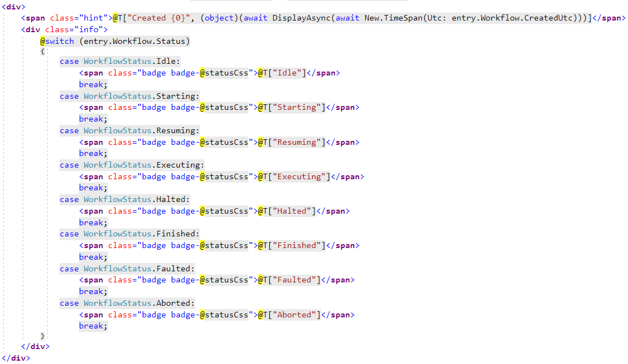Click the @switch keyword
Image resolution: width=628 pixels, height=364 pixels.
coord(57,41)
